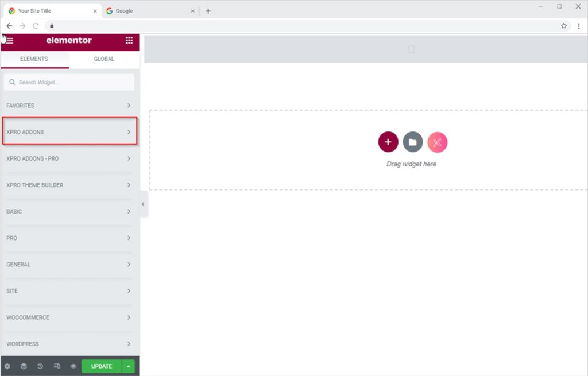
Task: Expand the Site widgets category
Action: [69, 291]
